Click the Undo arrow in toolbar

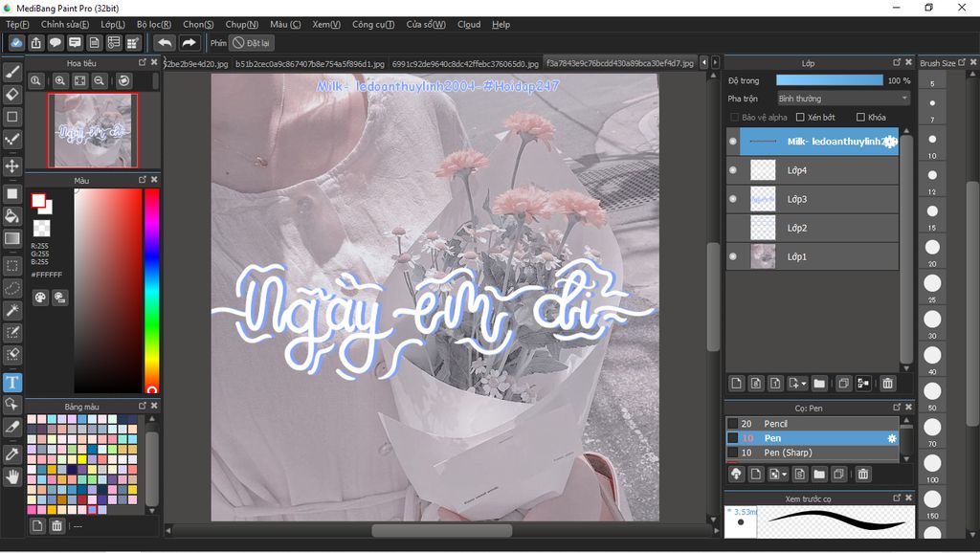[x=165, y=43]
